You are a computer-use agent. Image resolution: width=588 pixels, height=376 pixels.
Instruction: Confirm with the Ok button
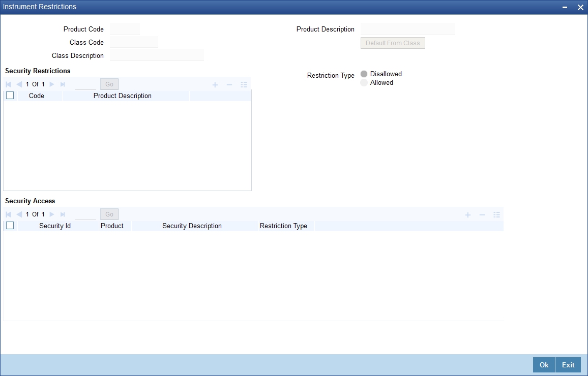pyautogui.click(x=544, y=365)
